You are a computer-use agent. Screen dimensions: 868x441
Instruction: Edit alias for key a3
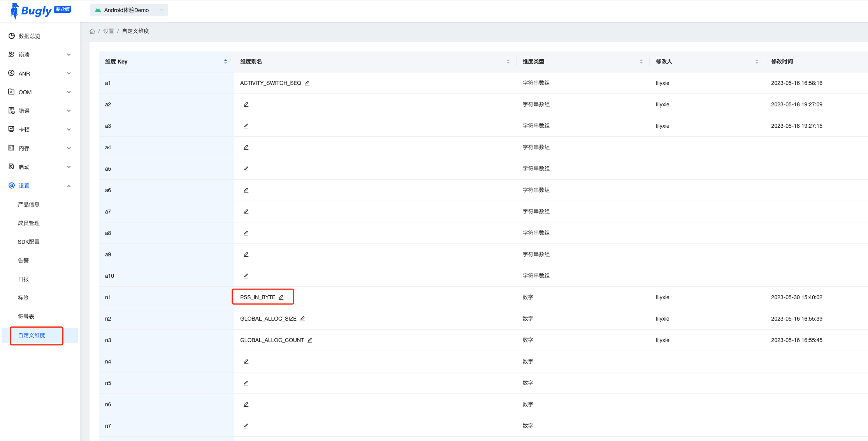246,126
